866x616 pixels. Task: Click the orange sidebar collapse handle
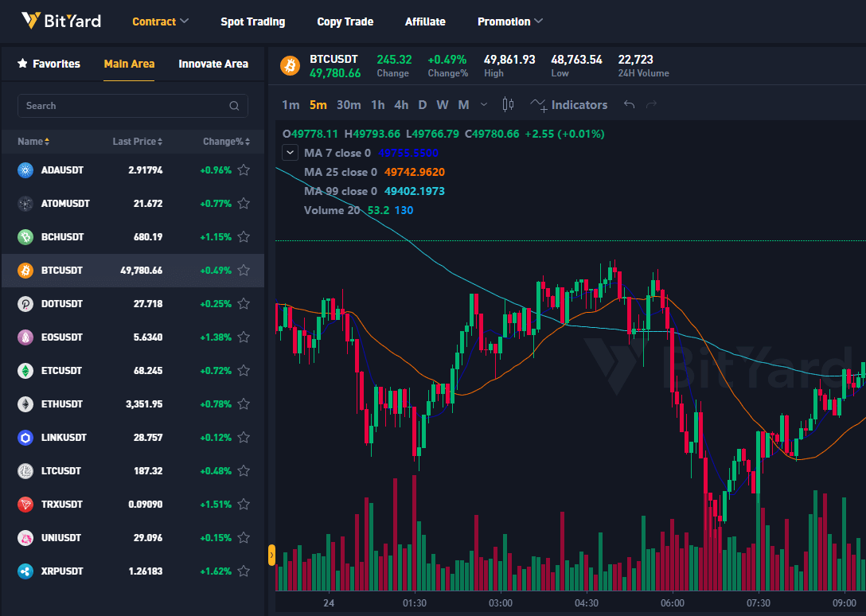(271, 555)
